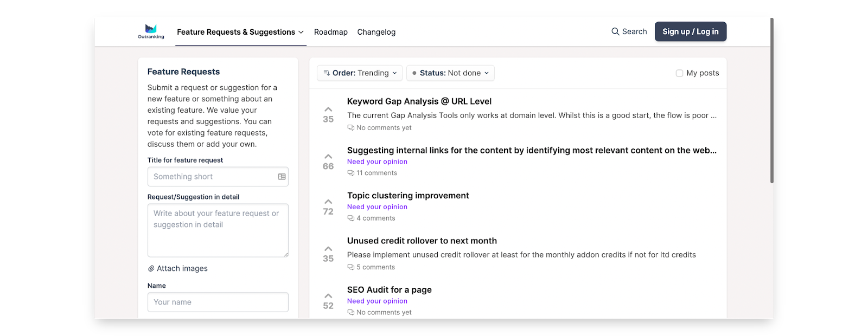Screen dimensions: 868x336
Task: Enable the My posts checkbox
Action: click(x=679, y=73)
